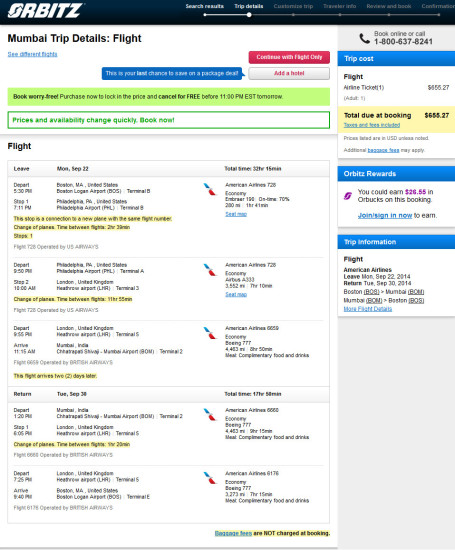Open Seat map for Airbus A333 flight
Screen dimensions: 455x550
[x=236, y=294]
